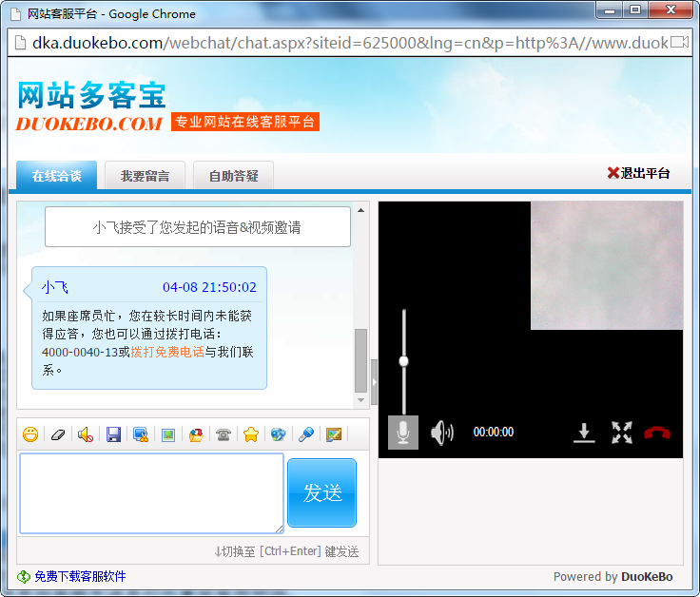
Task: Clear chat with the eraser icon
Action: click(58, 434)
